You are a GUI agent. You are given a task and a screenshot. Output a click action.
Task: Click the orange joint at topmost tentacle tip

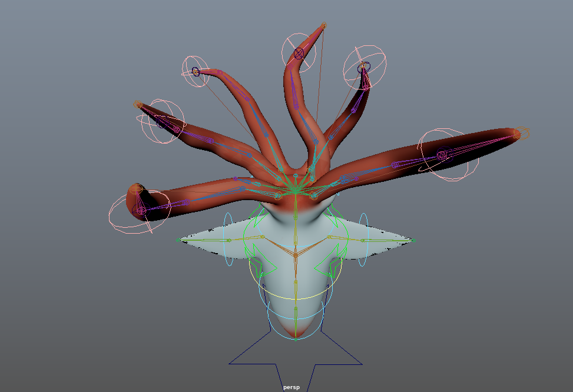click(x=324, y=25)
